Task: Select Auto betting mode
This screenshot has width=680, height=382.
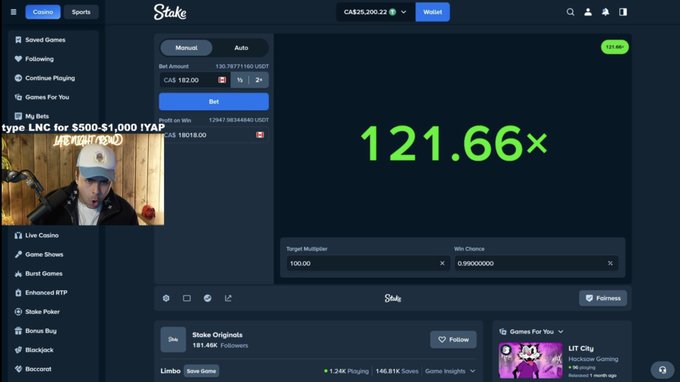Action: (241, 48)
